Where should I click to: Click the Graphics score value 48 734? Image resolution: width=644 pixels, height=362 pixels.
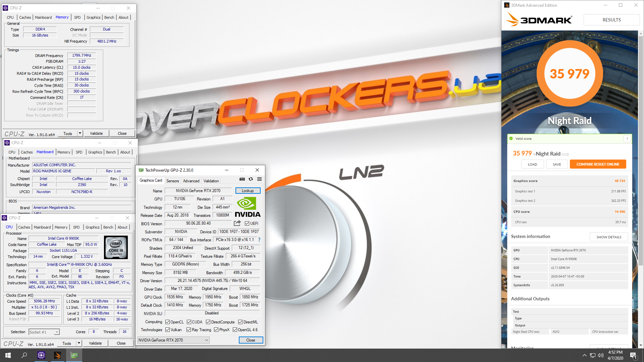click(x=620, y=181)
